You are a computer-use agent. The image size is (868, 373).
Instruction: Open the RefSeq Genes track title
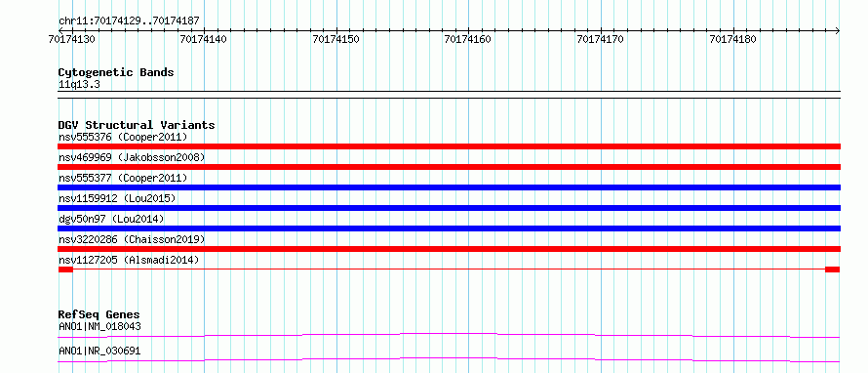[x=99, y=314]
